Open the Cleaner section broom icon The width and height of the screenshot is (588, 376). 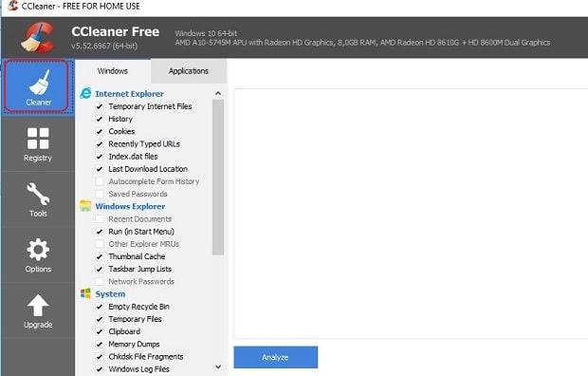tap(40, 83)
